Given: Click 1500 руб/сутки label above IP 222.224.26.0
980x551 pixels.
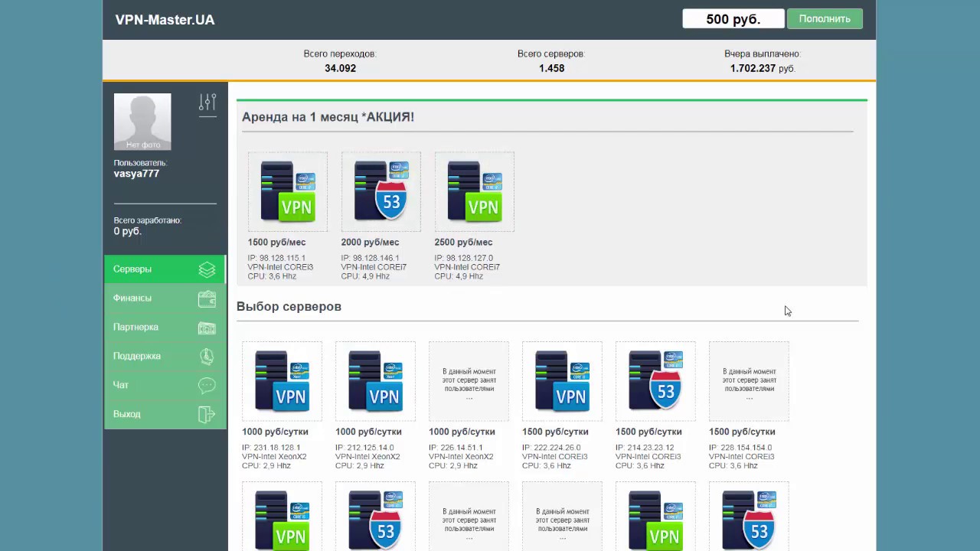Looking at the screenshot, I should click(x=555, y=432).
